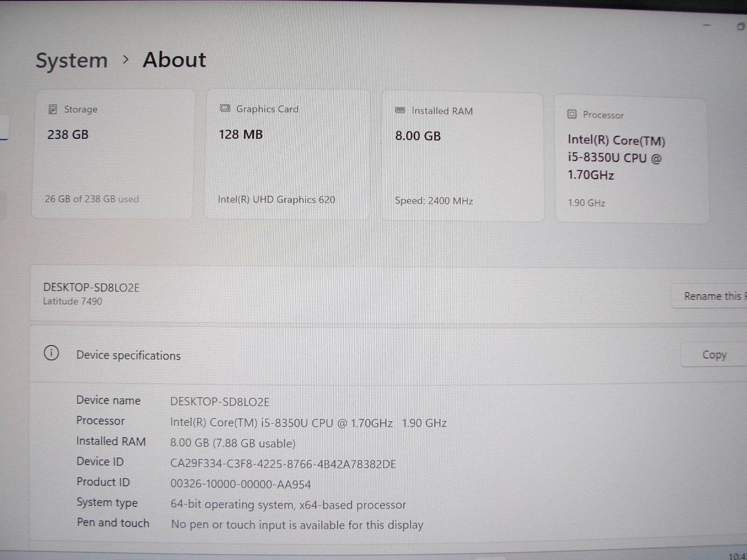Go back to System in breadcrumb
This screenshot has height=560, width=747.
[71, 61]
